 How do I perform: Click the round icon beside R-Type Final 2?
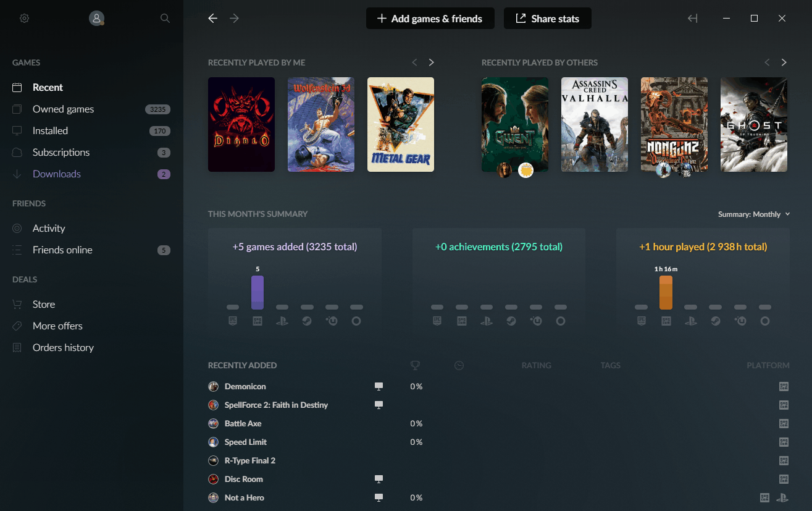pyautogui.click(x=213, y=460)
